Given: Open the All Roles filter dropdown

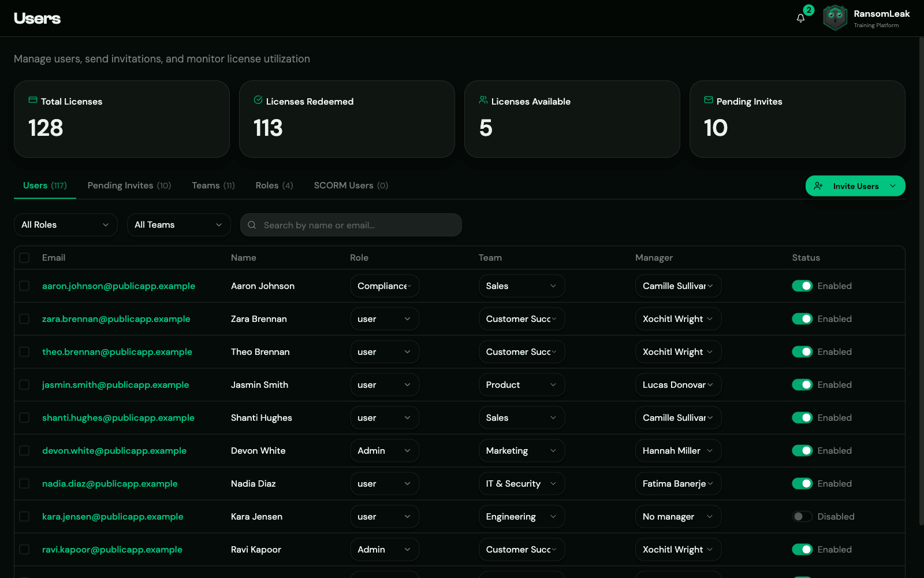Looking at the screenshot, I should (x=66, y=225).
